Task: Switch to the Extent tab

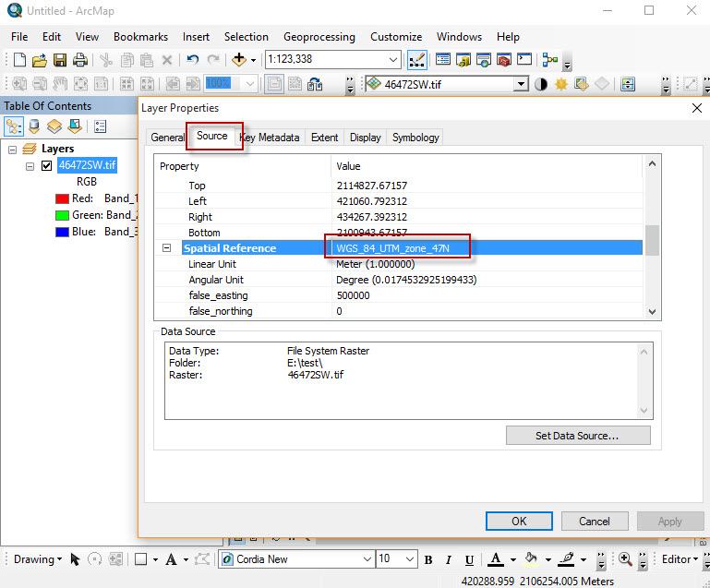Action: (x=325, y=138)
